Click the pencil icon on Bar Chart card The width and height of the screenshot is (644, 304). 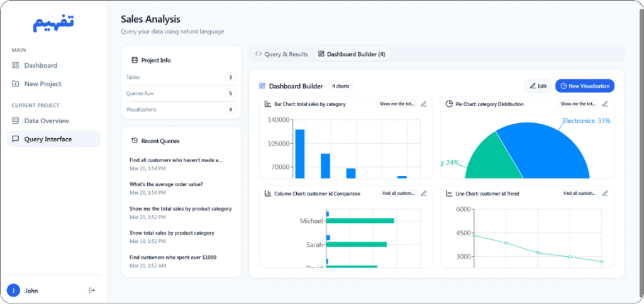(424, 104)
